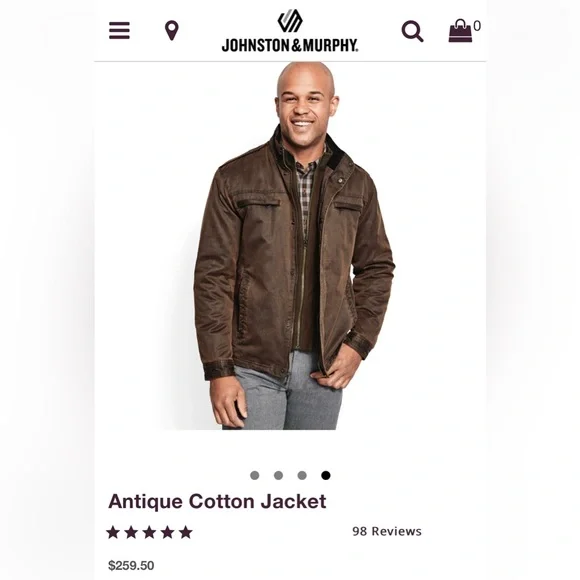The height and width of the screenshot is (580, 580).
Task: Select the third carousel dot
Action: click(x=302, y=475)
